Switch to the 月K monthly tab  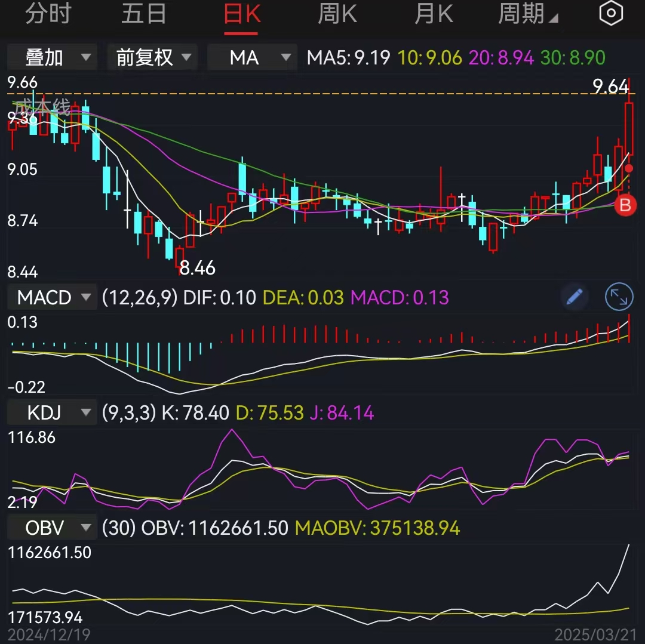tap(434, 13)
